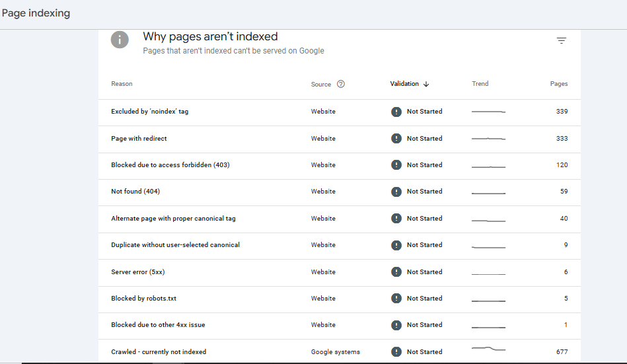Click the Why pages aren't indexed heading
Screen dimensions: 627x364
(x=210, y=37)
